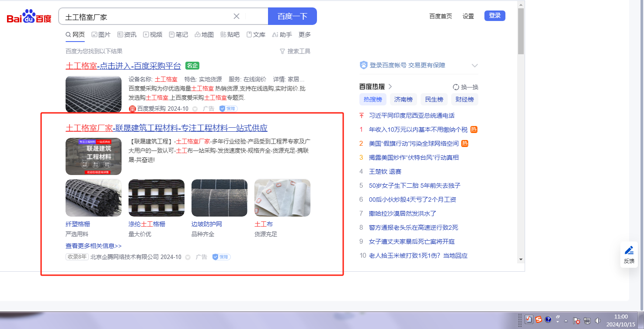Switch to the 资讯 tab
The image size is (644, 329).
point(127,35)
